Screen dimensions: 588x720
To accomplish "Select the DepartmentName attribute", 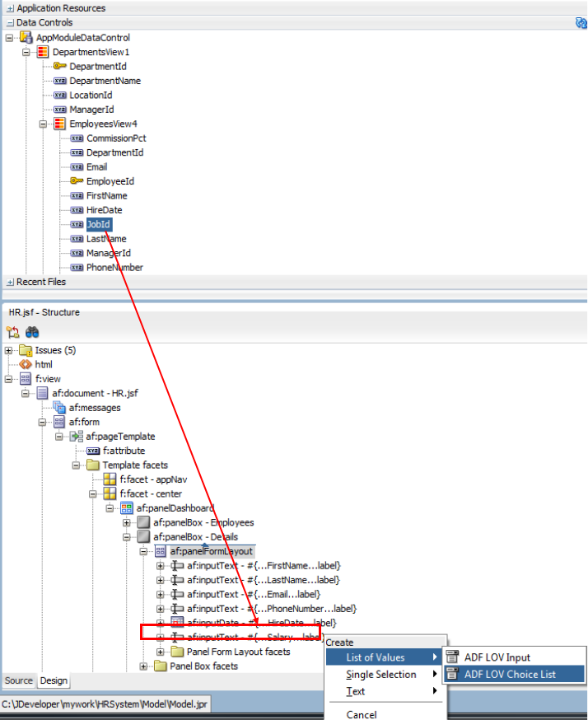I will pyautogui.click(x=105, y=81).
